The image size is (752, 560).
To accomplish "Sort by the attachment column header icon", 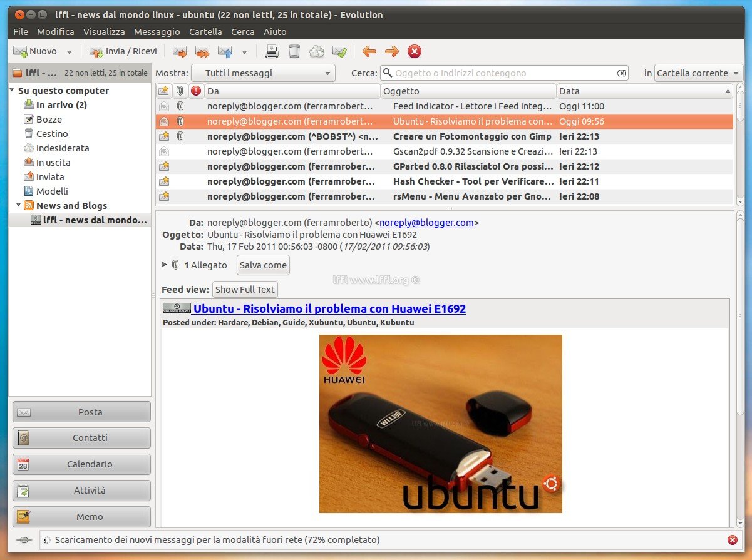I will pyautogui.click(x=180, y=91).
